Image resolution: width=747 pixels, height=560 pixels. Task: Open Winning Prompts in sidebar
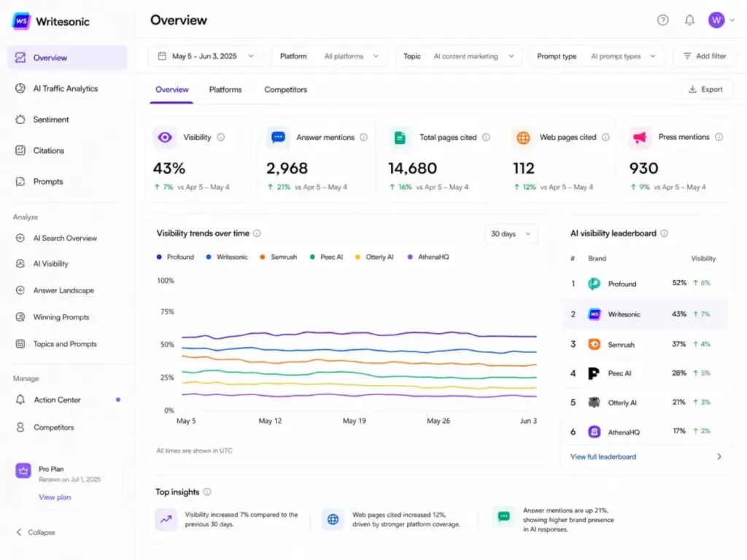click(x=67, y=317)
